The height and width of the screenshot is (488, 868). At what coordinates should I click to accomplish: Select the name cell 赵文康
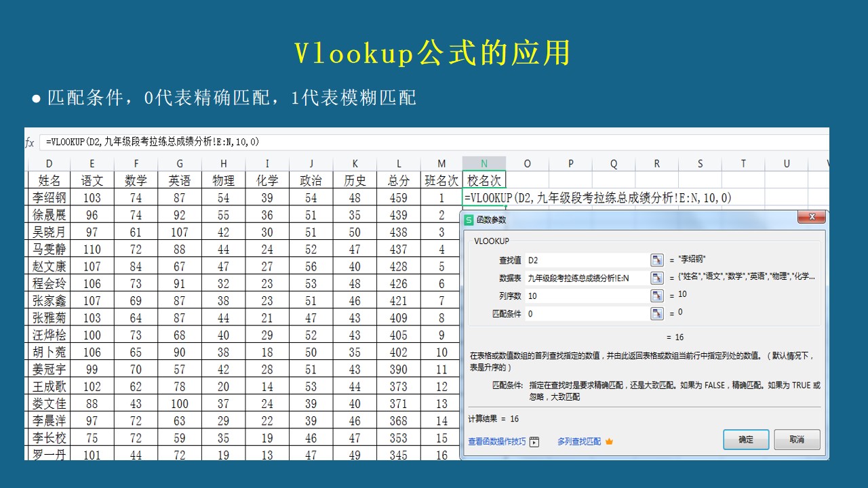tap(49, 266)
